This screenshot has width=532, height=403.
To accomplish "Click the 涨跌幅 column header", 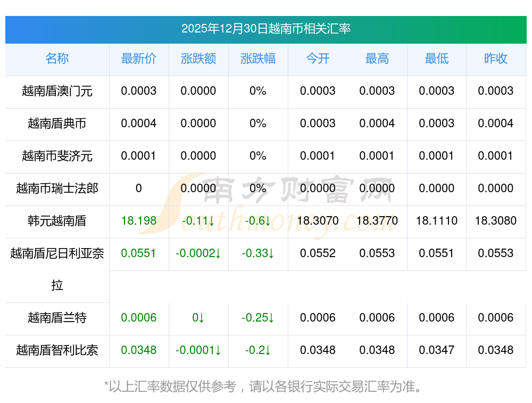I will (x=258, y=59).
